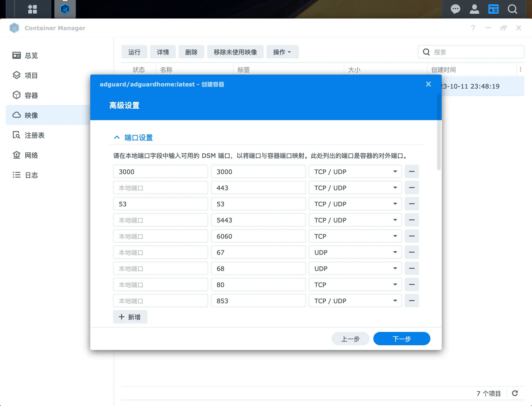Viewport: 532px width, 406px height.
Task: Sort by 创建时间 column header
Action: point(472,70)
